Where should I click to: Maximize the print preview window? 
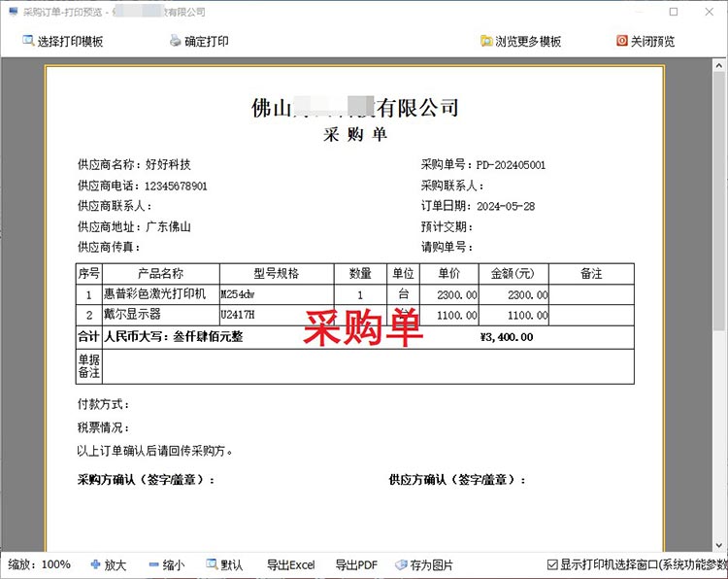674,12
